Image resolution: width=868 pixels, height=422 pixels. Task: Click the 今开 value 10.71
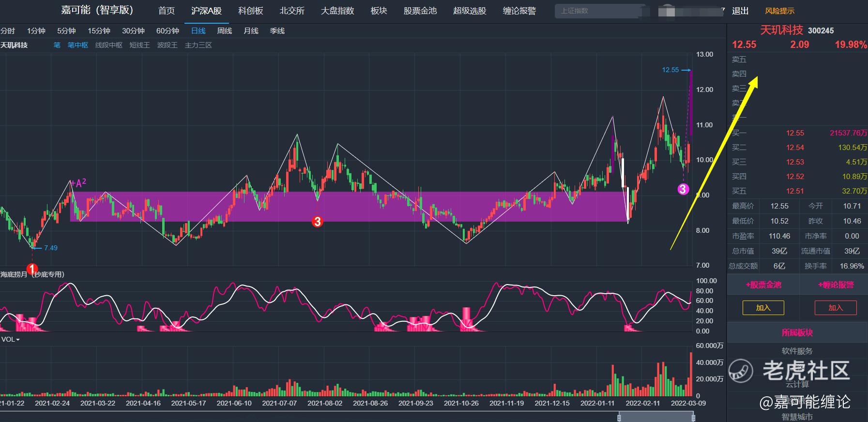(x=852, y=206)
